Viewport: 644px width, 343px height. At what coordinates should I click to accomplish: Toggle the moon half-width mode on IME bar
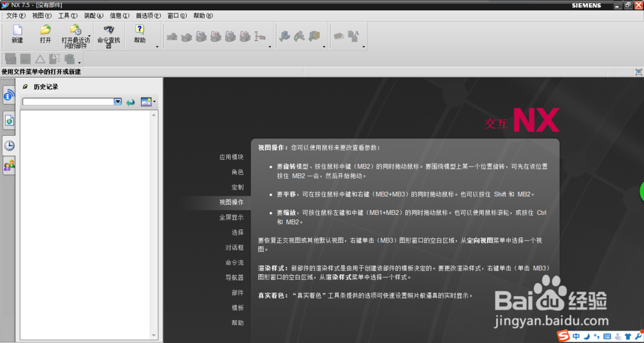tap(588, 337)
